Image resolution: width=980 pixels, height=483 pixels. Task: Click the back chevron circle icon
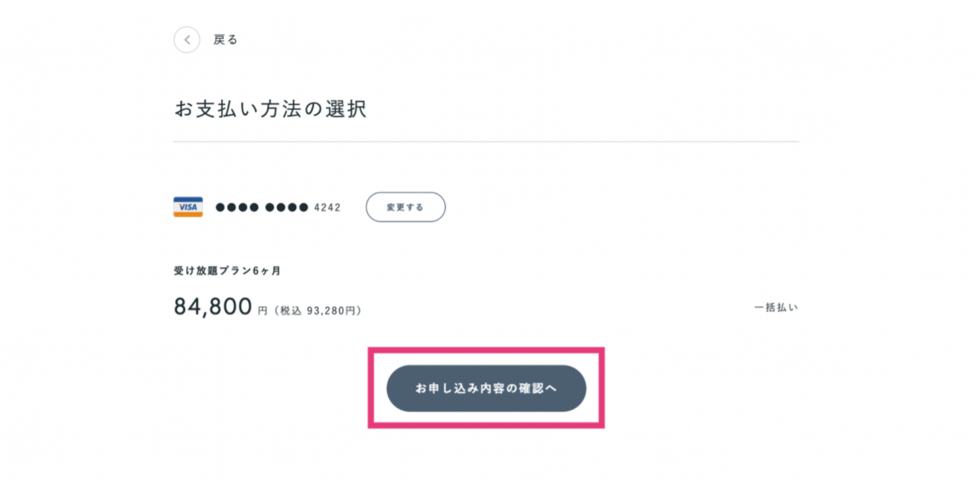[x=187, y=39]
